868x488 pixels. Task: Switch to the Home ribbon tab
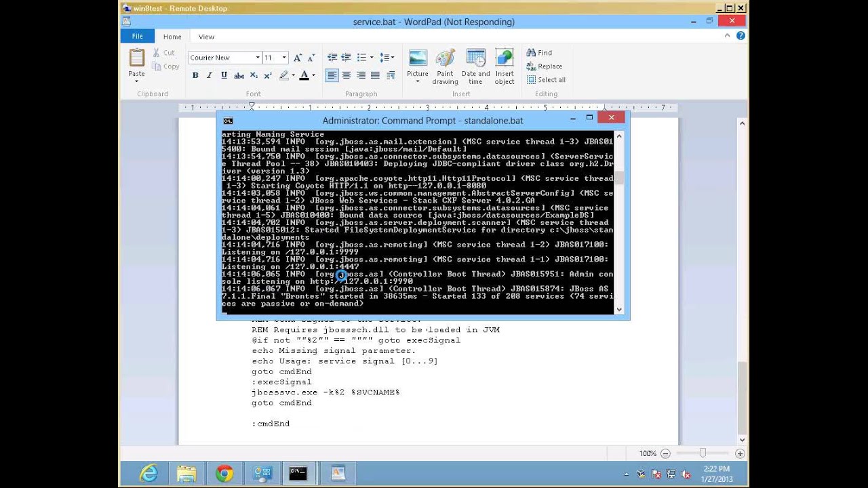click(172, 37)
